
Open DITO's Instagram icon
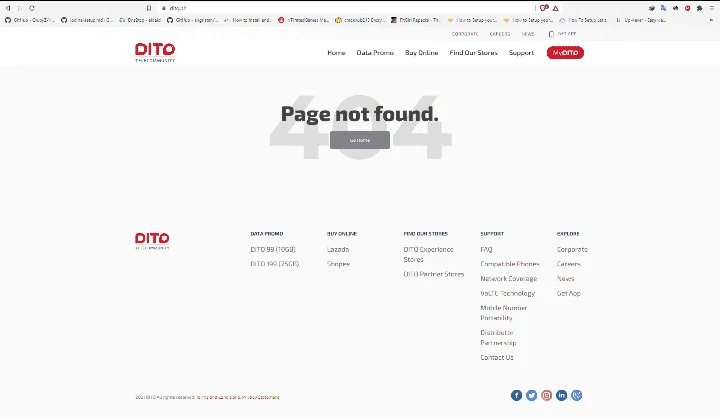546,396
